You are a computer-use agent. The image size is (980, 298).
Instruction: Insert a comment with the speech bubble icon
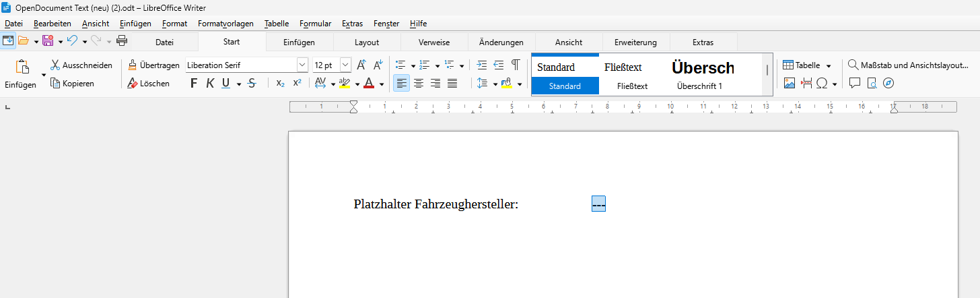click(x=855, y=84)
